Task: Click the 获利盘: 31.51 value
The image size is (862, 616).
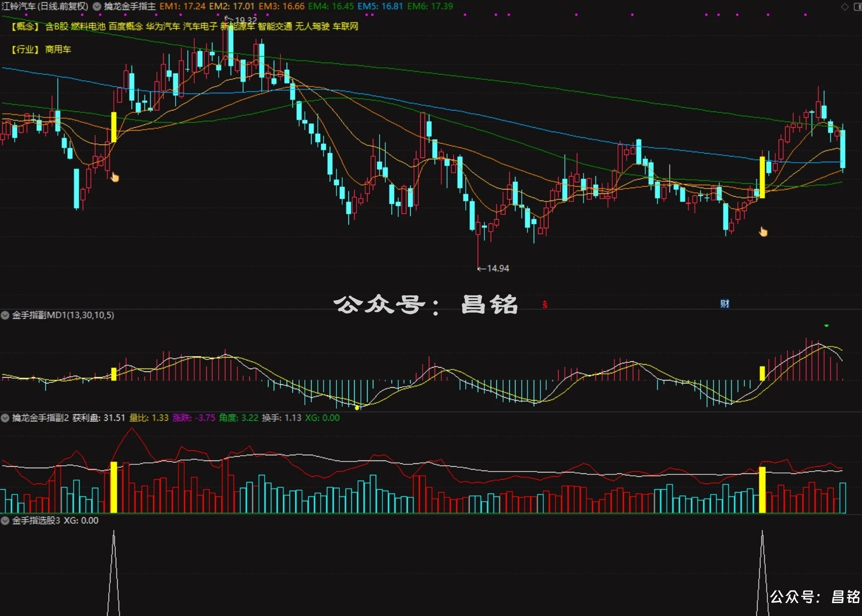Action: pyautogui.click(x=99, y=418)
